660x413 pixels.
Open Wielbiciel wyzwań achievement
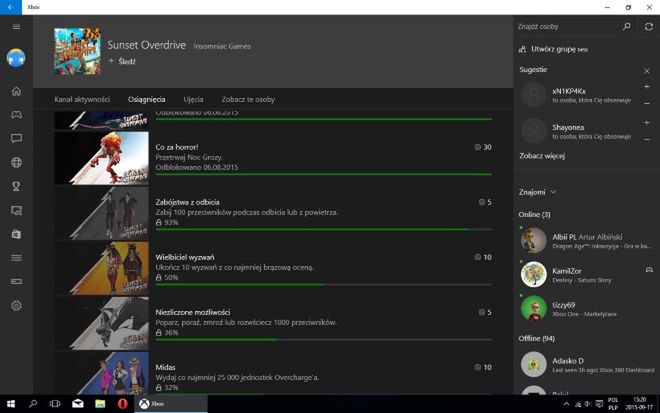pyautogui.click(x=273, y=268)
